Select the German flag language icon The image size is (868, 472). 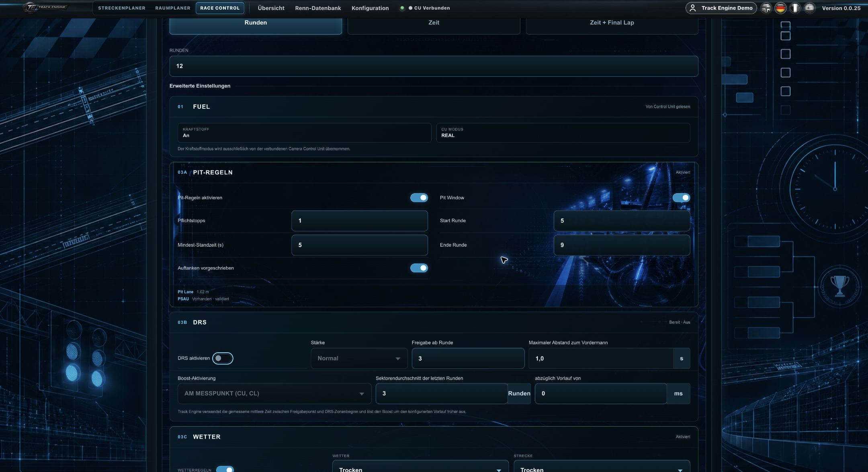(x=780, y=8)
